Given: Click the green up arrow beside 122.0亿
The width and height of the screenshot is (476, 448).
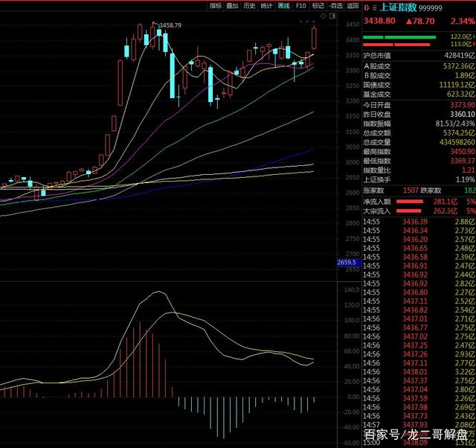Looking at the screenshot, I should (x=473, y=36).
